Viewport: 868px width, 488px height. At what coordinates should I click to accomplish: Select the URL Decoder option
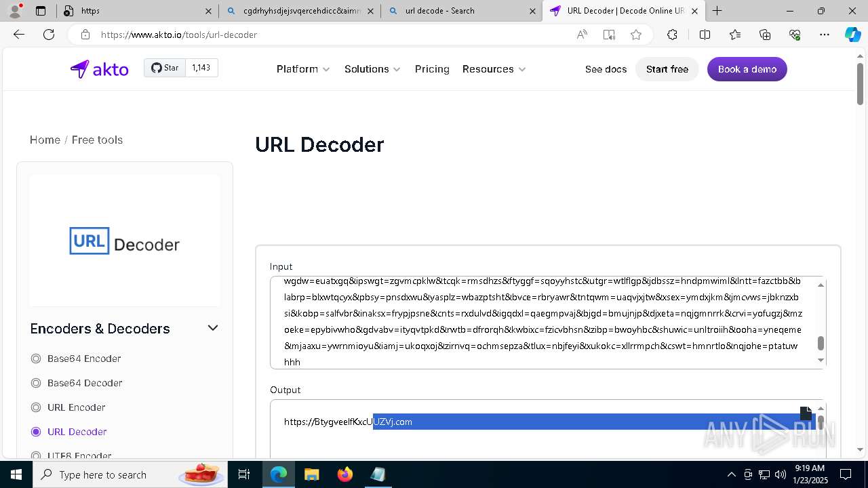[68, 432]
